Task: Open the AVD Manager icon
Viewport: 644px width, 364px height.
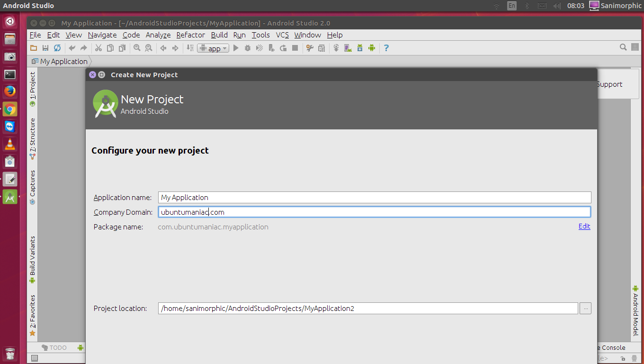Action: click(348, 48)
